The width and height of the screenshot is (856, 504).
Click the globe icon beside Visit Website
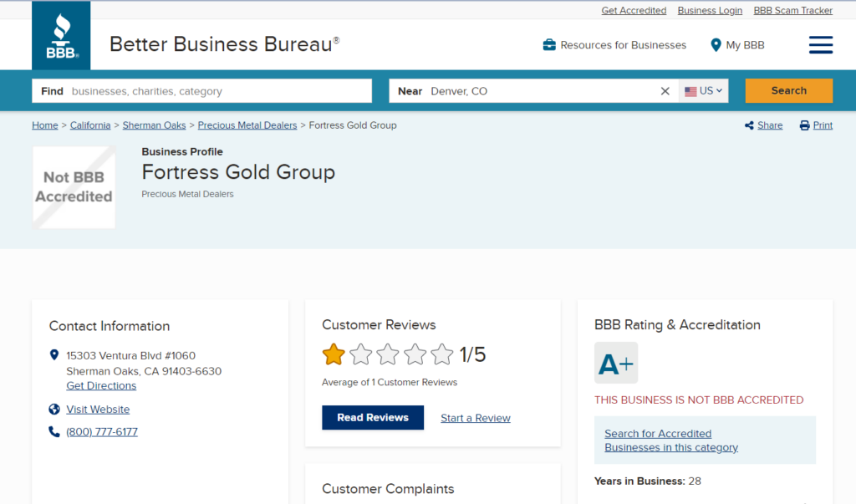tap(54, 409)
